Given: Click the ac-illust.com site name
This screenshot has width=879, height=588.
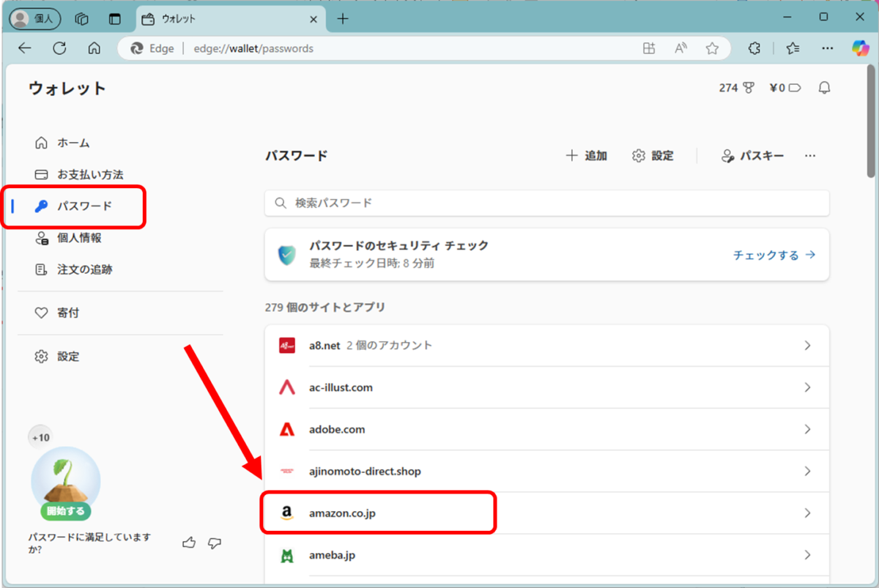Looking at the screenshot, I should pos(341,387).
